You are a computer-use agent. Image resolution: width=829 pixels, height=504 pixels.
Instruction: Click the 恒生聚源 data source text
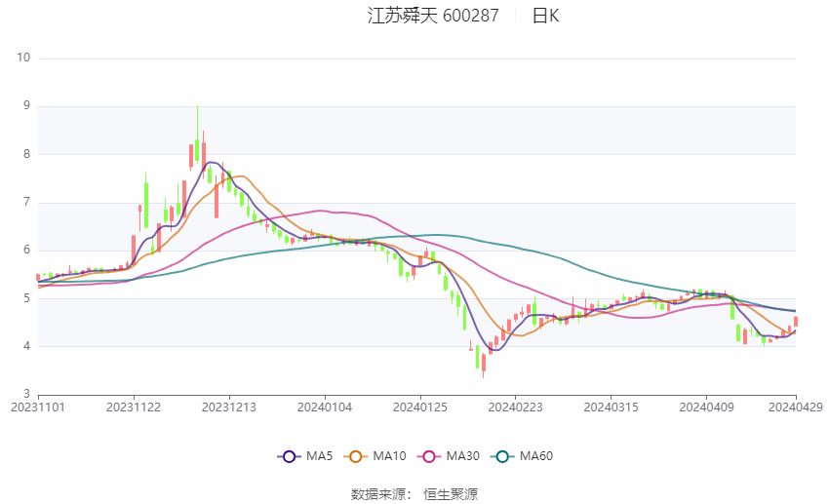(x=451, y=494)
